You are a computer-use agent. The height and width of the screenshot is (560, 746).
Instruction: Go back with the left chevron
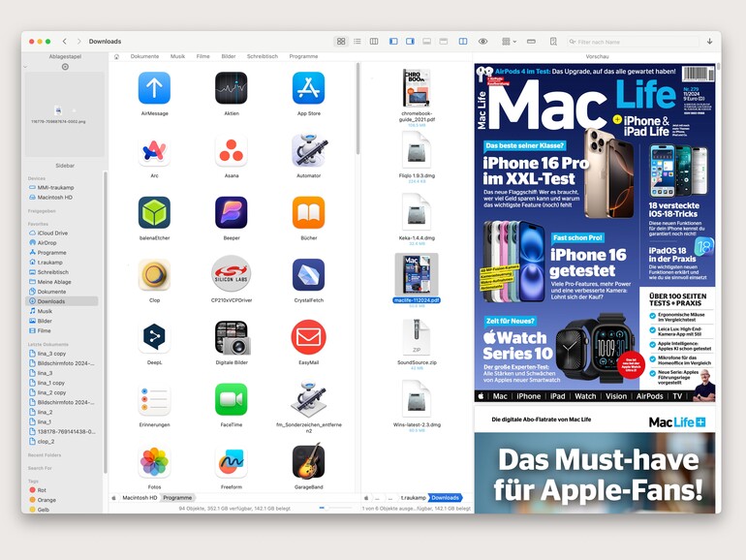pos(65,42)
